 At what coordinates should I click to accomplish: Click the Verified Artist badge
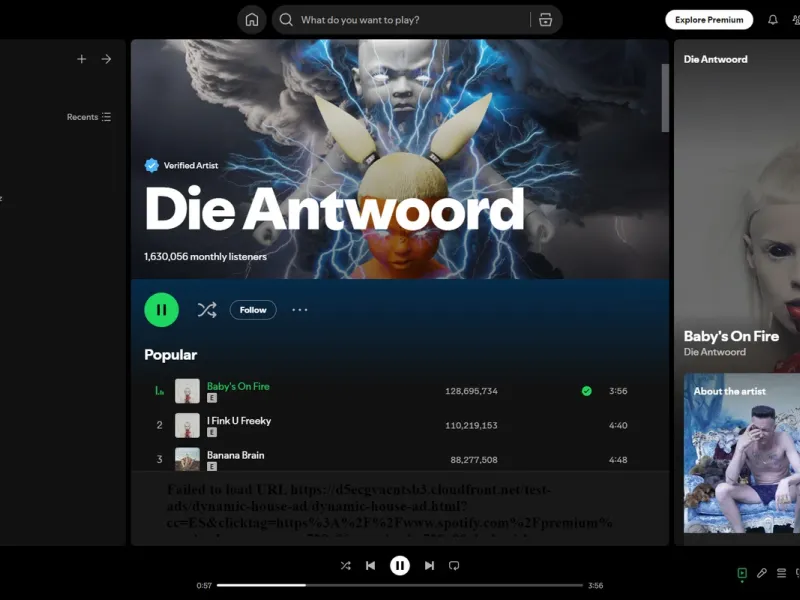(x=182, y=165)
